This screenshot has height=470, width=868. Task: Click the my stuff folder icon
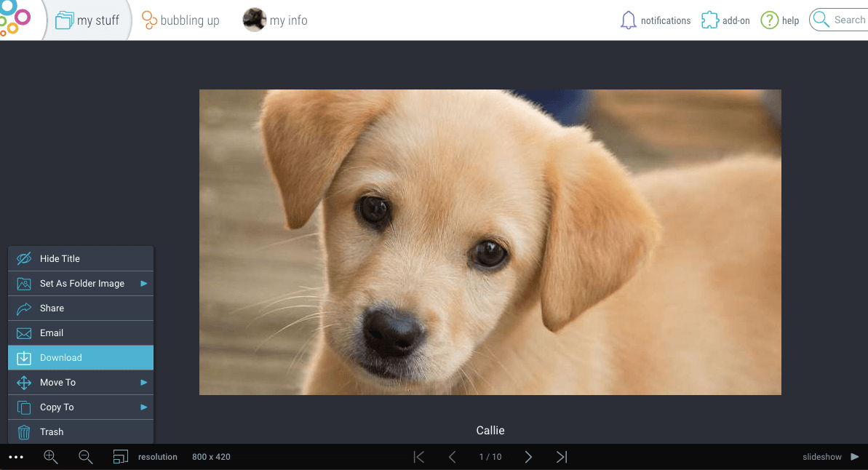tap(64, 20)
